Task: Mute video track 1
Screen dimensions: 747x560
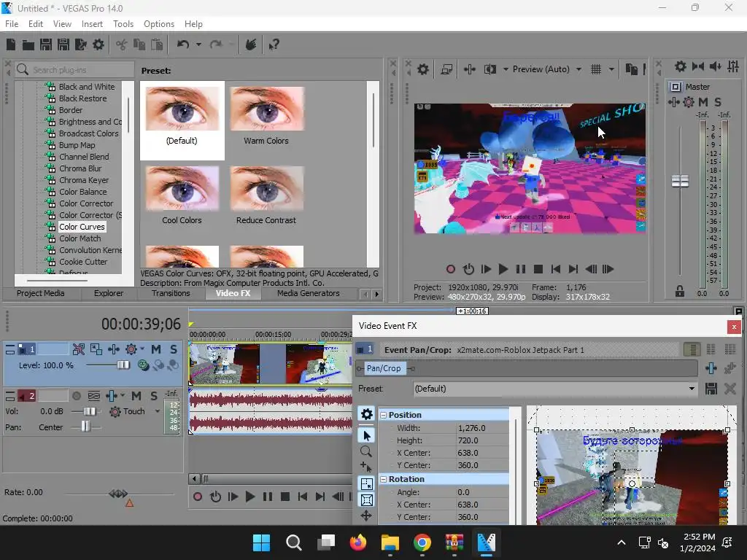Action: click(x=156, y=349)
